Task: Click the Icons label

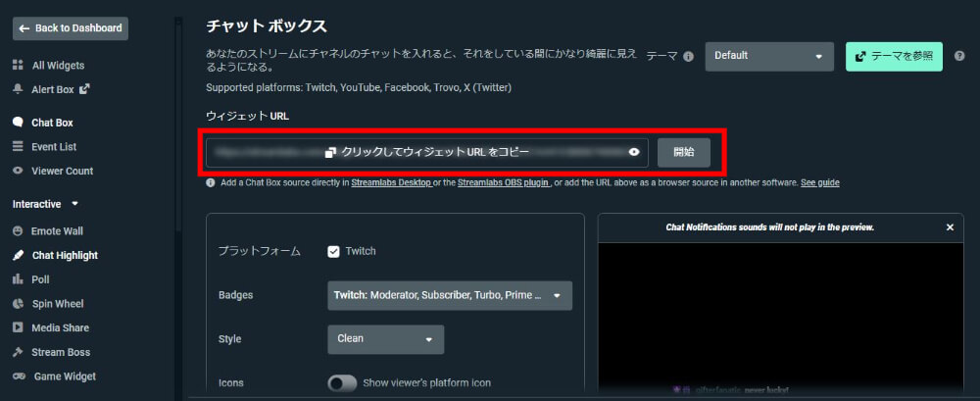Action: pos(231,382)
